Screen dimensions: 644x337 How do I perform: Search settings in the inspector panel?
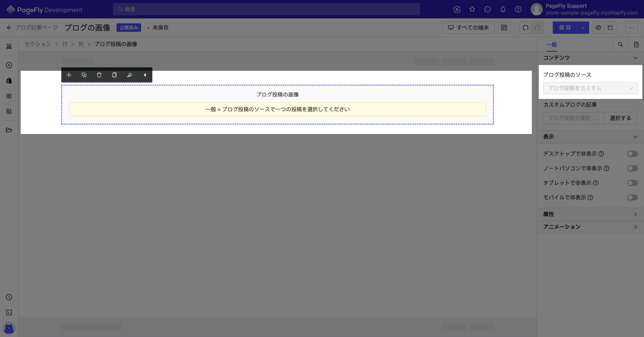tap(620, 44)
